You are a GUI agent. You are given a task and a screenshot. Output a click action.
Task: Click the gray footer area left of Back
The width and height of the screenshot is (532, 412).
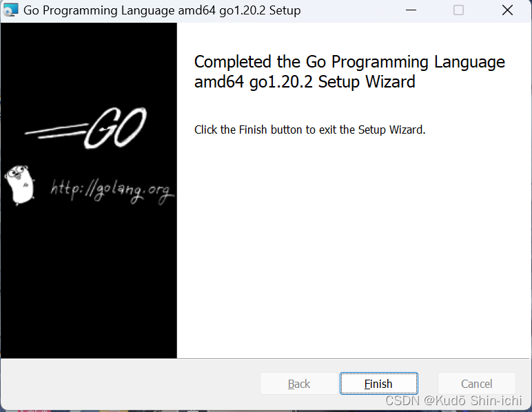pos(131,384)
